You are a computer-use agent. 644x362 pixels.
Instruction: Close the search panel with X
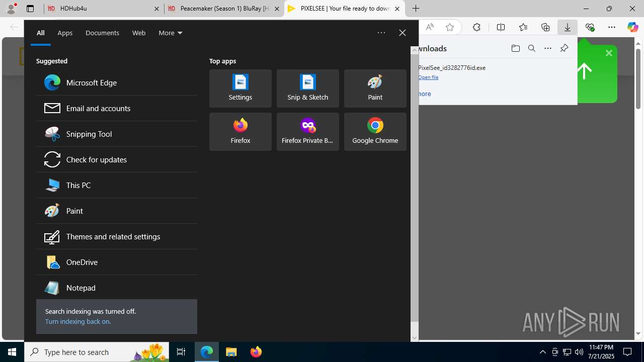click(403, 33)
